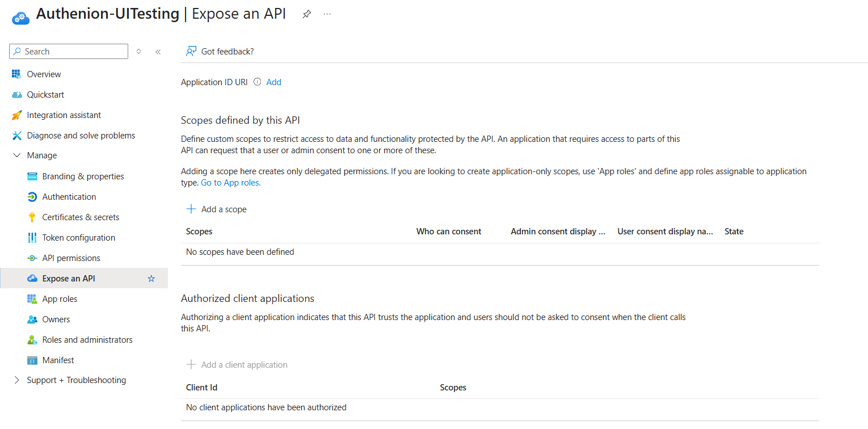Viewport: 868px width, 429px height.
Task: Click the plus icon beside Add a scope
Action: (191, 209)
